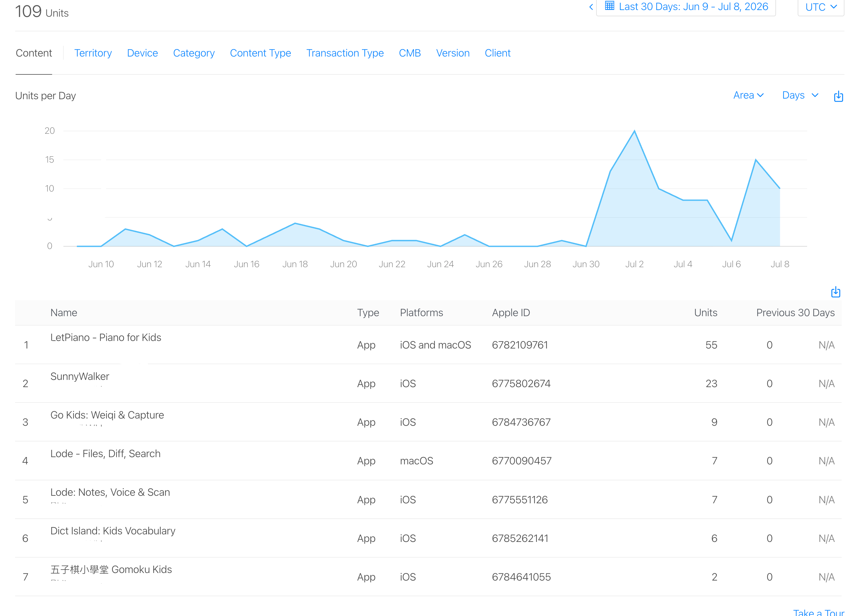Open Dict Island: Kids Vocabulary entry
The height and width of the screenshot is (616, 852).
113,531
